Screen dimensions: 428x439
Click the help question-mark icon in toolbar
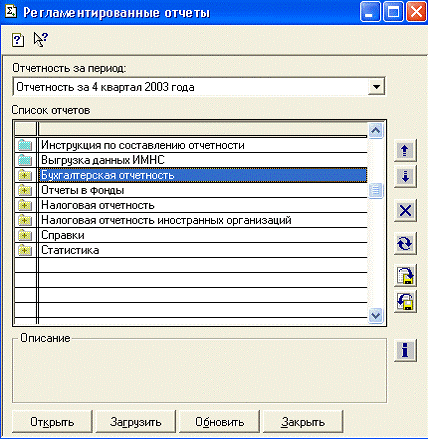[x=18, y=40]
